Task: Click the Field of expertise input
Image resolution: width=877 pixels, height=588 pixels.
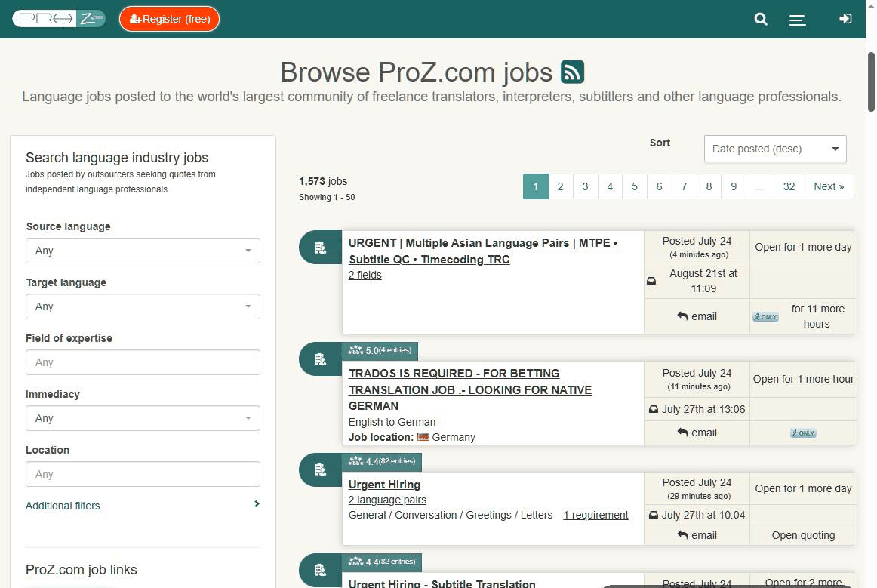Action: 143,362
